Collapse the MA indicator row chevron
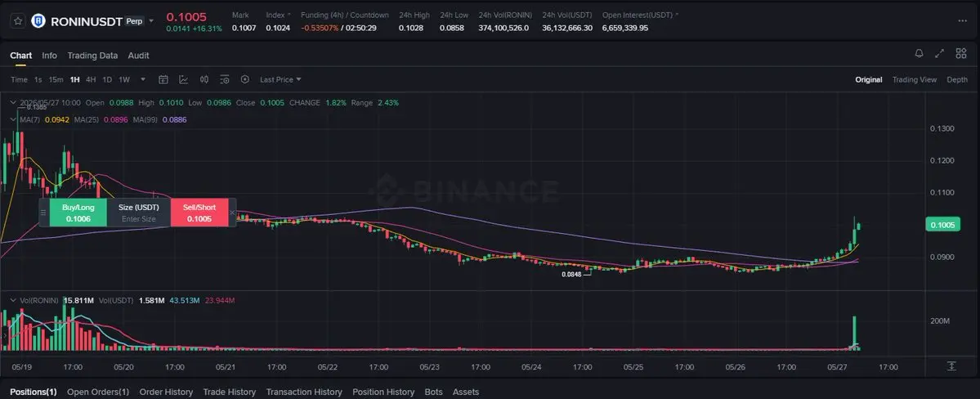The width and height of the screenshot is (980, 399). (14, 119)
